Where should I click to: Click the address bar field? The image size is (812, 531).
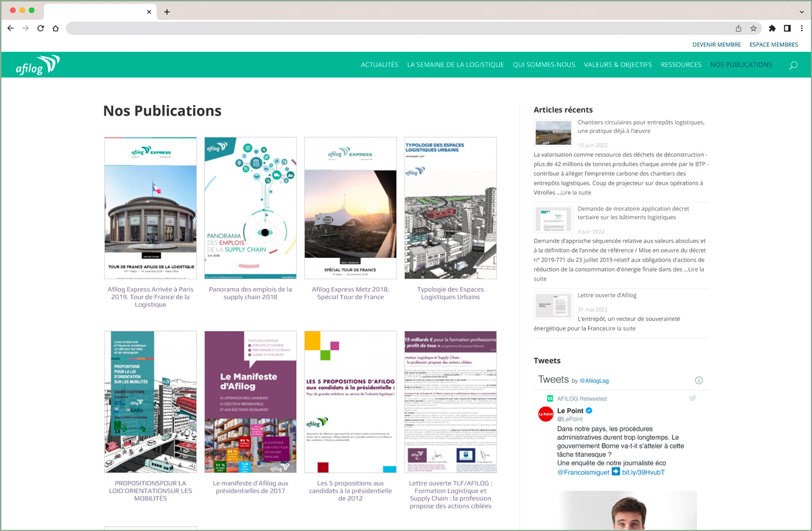coord(400,28)
